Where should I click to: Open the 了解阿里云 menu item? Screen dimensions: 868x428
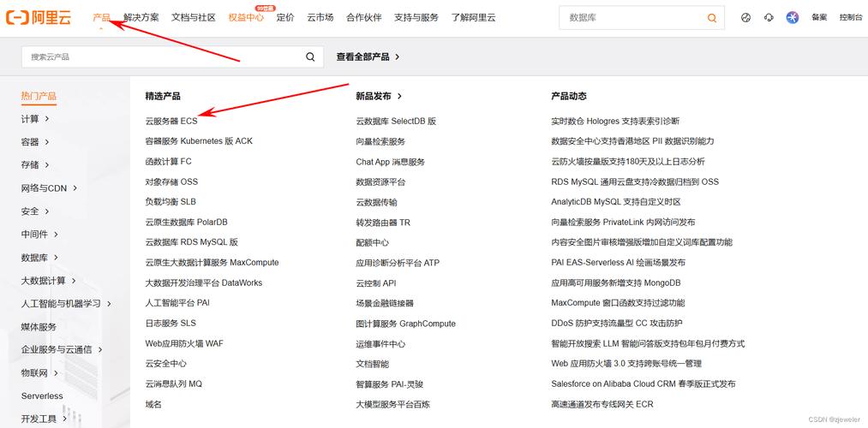click(473, 18)
